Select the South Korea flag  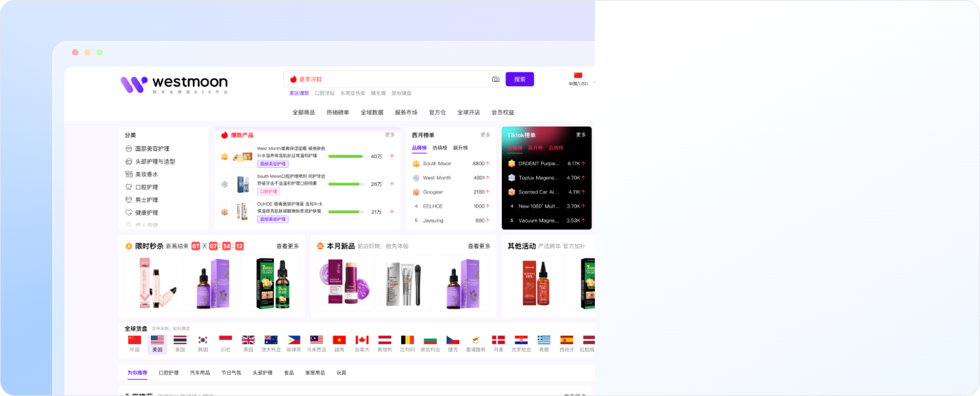click(203, 339)
